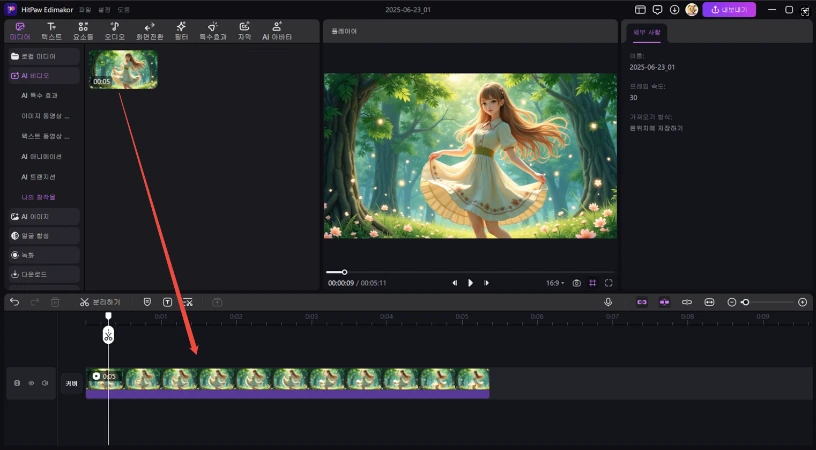Switch to the 텍스트 (Text) tab
Screen dimensions: 816x450
tap(52, 31)
